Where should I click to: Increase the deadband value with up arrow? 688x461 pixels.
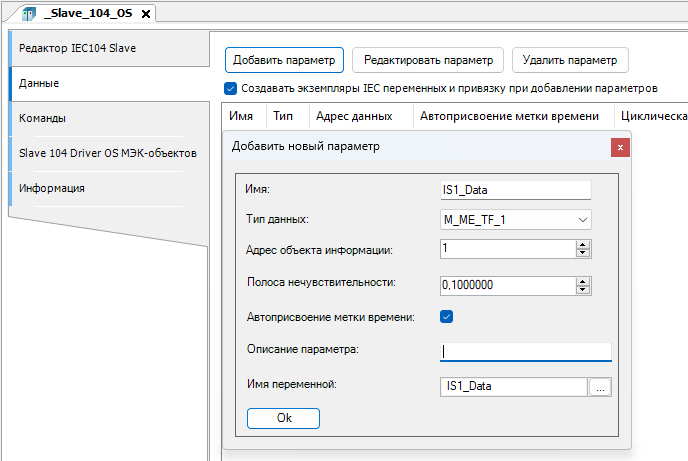click(582, 280)
